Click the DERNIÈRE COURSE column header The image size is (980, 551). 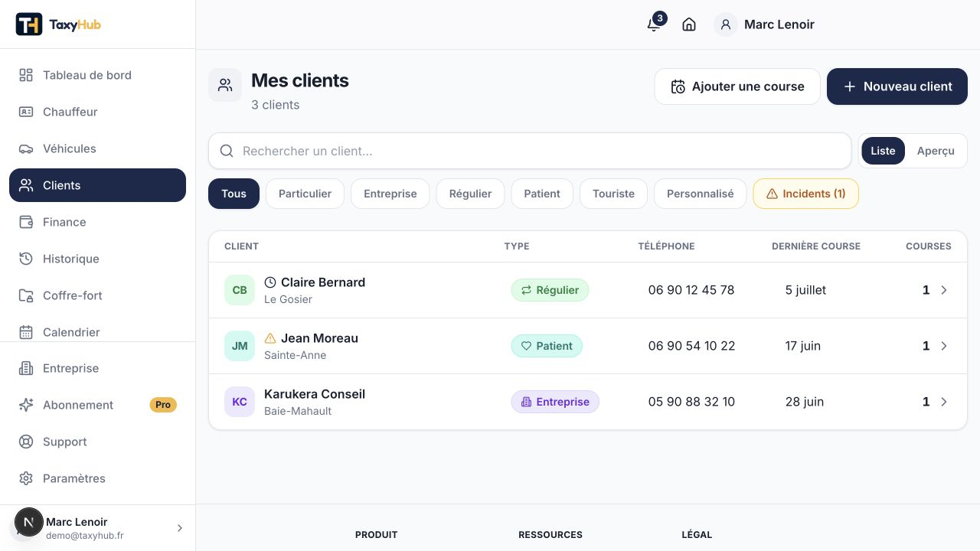pos(816,246)
